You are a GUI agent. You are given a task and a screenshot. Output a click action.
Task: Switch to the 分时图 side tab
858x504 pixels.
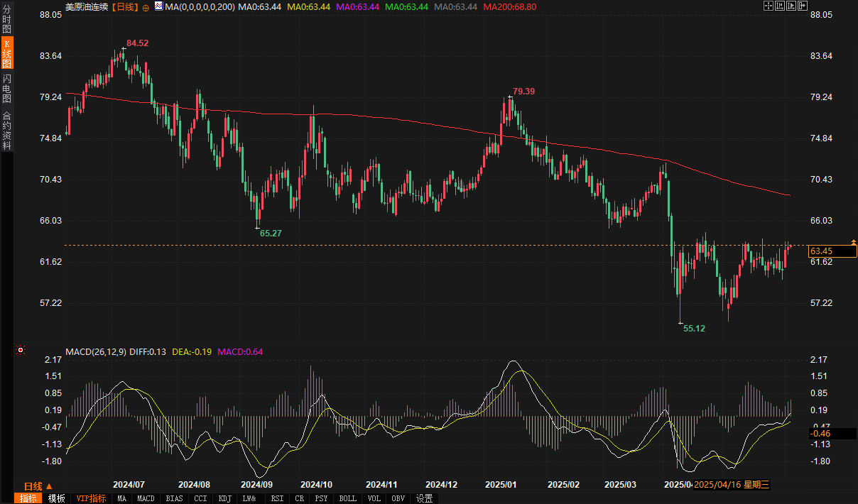click(x=6, y=20)
